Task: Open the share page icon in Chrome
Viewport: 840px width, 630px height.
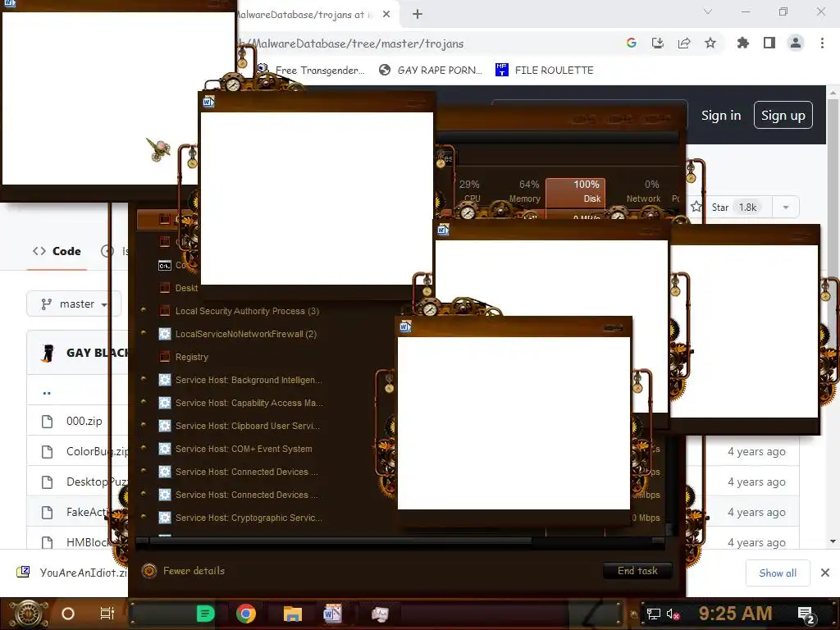Action: [684, 43]
